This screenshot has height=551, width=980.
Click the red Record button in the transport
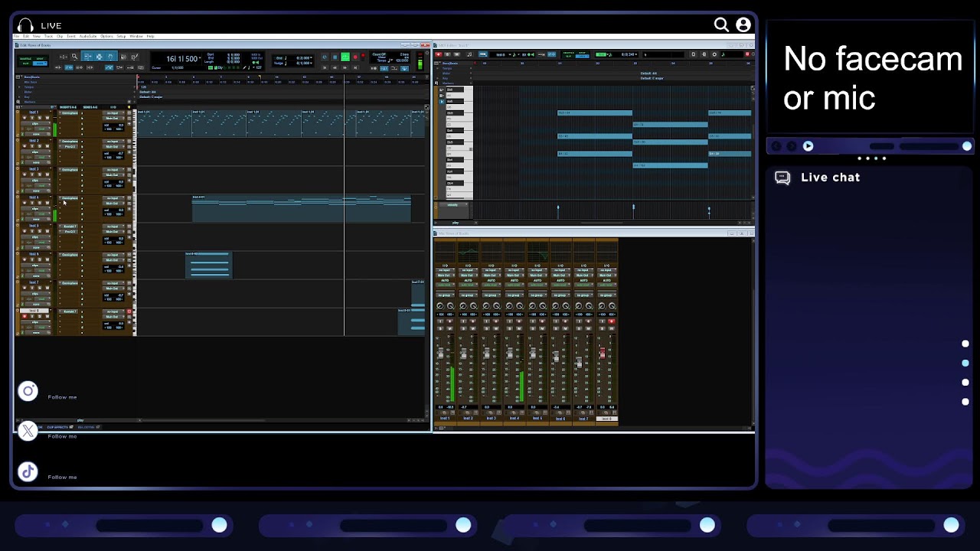pos(355,57)
